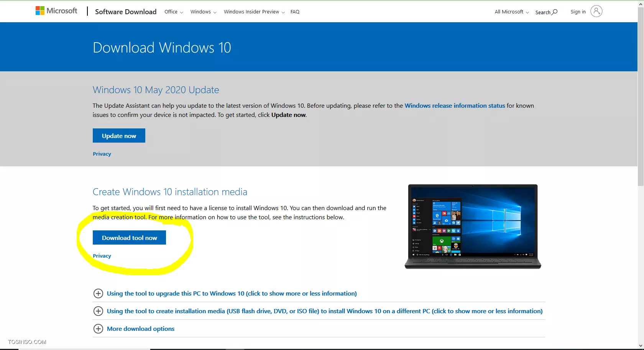Open Privacy link under Download tool now
The width and height of the screenshot is (644, 350).
(102, 256)
